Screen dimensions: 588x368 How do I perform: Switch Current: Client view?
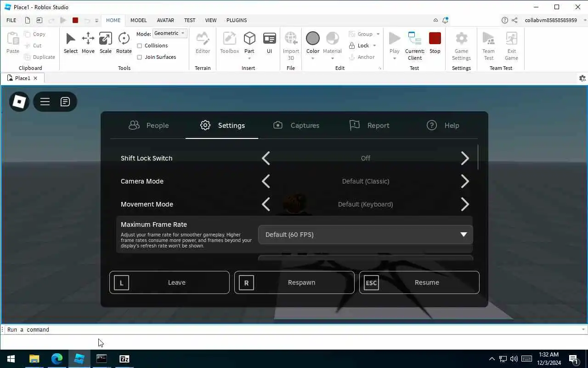415,46
